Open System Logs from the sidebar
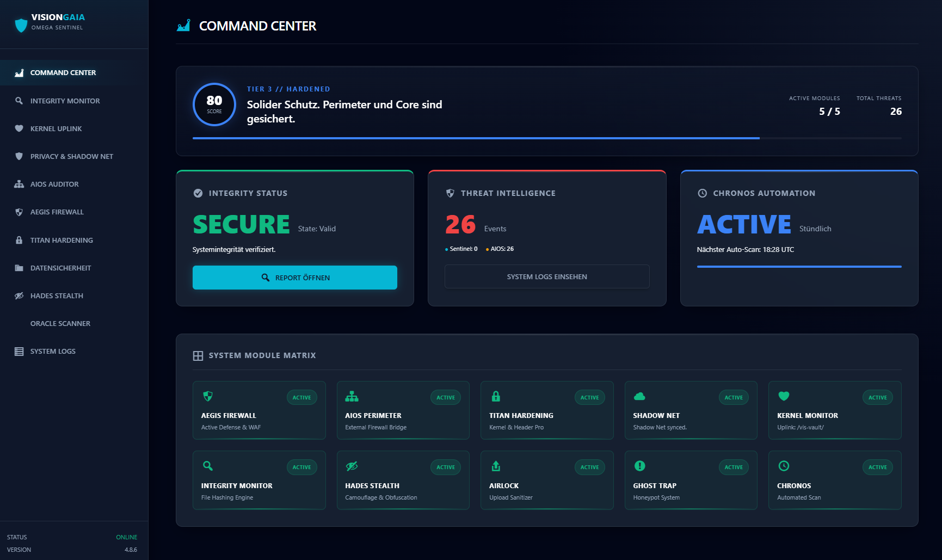 53,351
